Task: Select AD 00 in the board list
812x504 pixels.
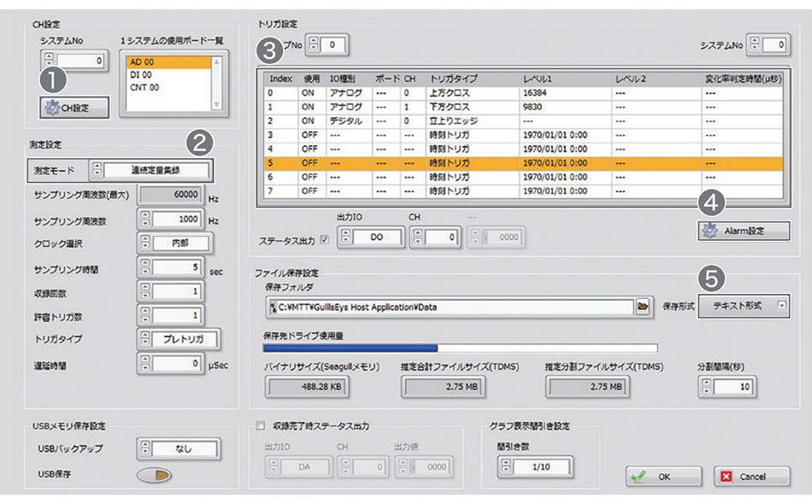Action: pyautogui.click(x=168, y=62)
